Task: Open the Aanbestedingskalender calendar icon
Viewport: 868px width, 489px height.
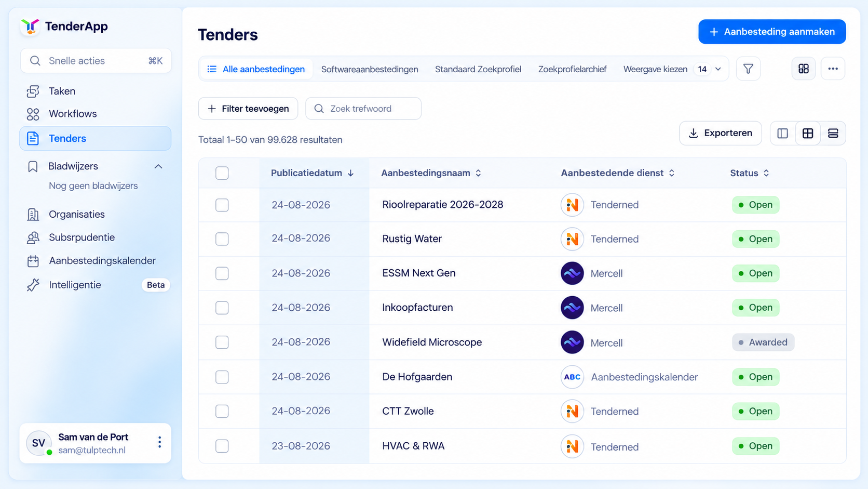Action: click(33, 261)
